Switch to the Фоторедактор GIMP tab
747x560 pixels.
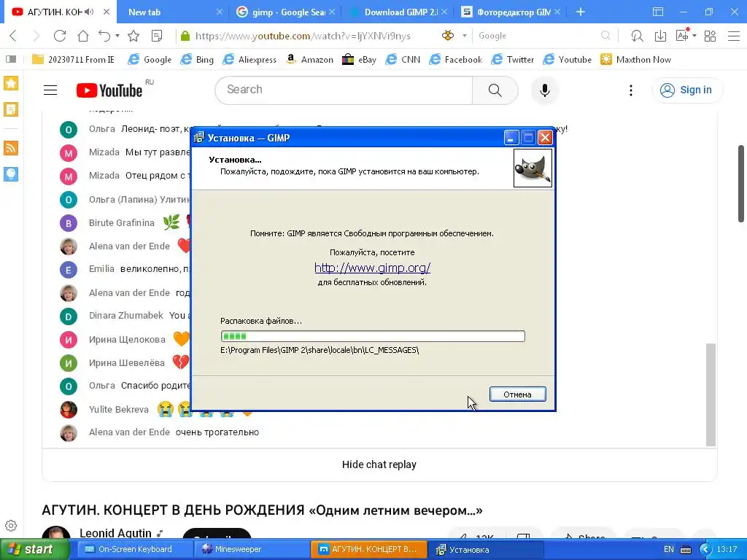(x=511, y=12)
